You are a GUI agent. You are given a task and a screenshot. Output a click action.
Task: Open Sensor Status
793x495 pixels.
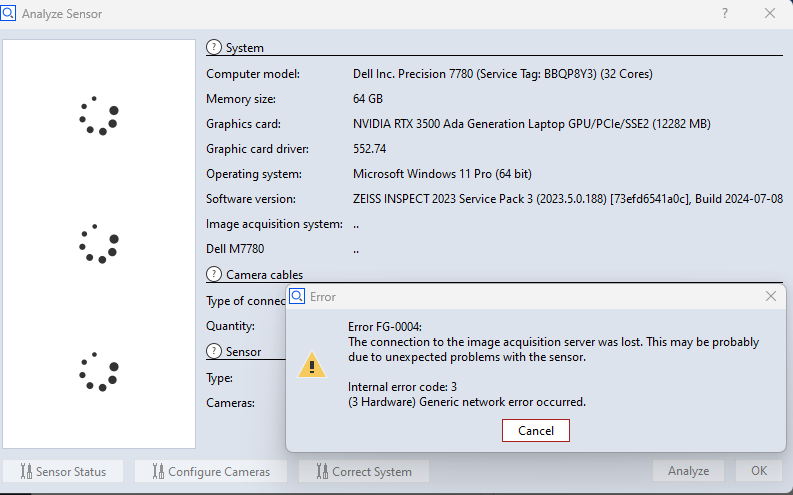[x=63, y=471]
